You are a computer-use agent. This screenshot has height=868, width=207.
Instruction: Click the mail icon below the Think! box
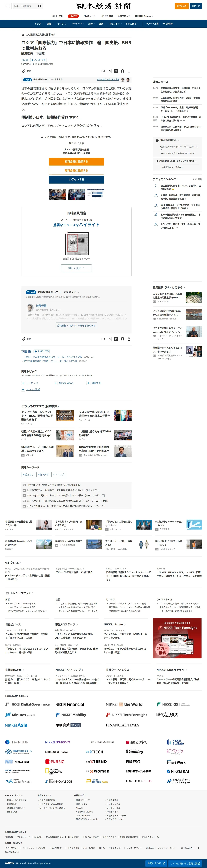pos(103,339)
